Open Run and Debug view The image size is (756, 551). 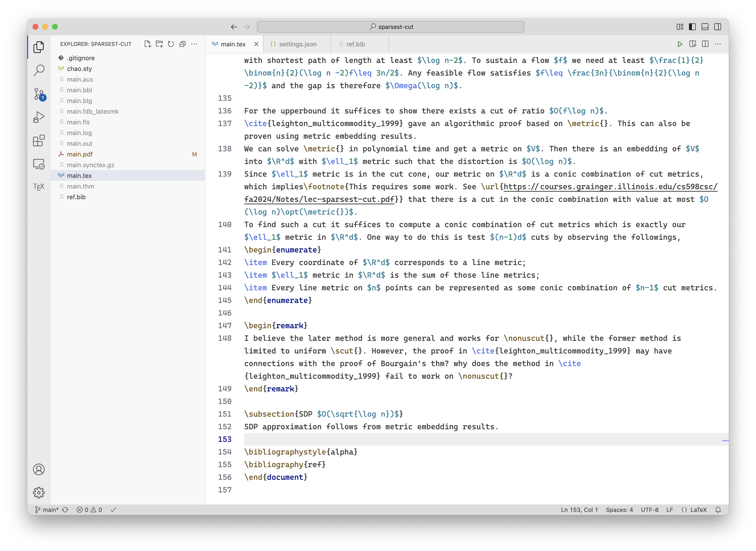[x=39, y=117]
